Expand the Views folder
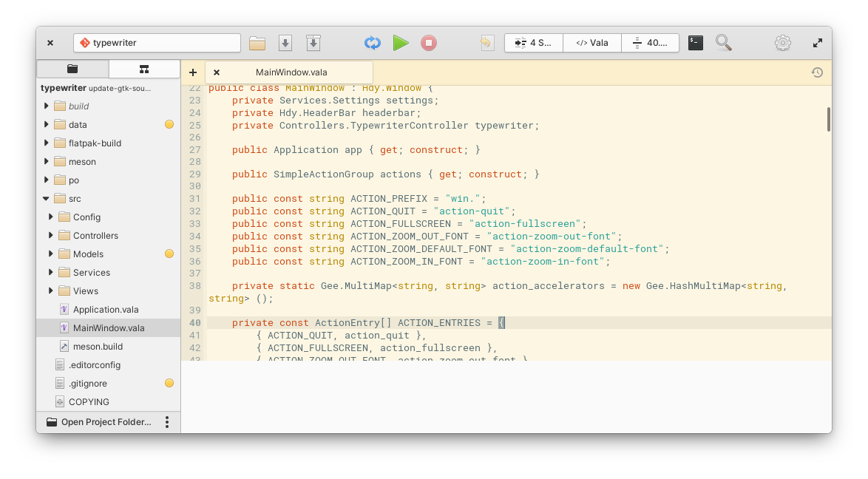 point(50,291)
